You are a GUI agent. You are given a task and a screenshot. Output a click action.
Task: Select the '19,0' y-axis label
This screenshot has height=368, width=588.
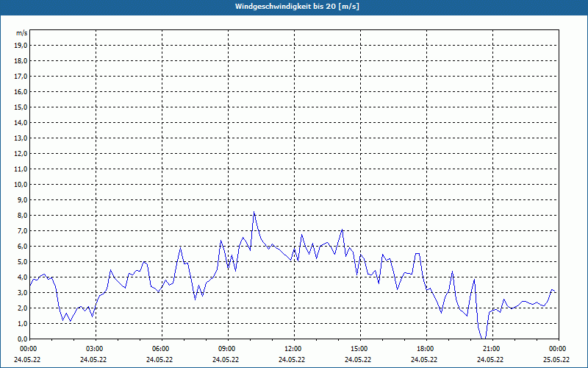21,46
